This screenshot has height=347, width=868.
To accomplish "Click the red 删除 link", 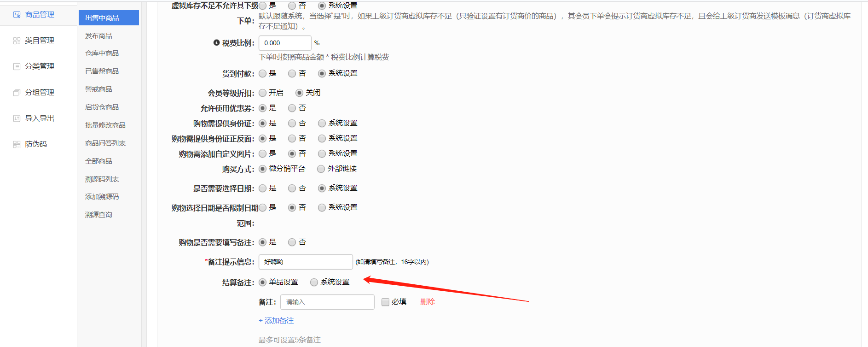I will point(427,302).
